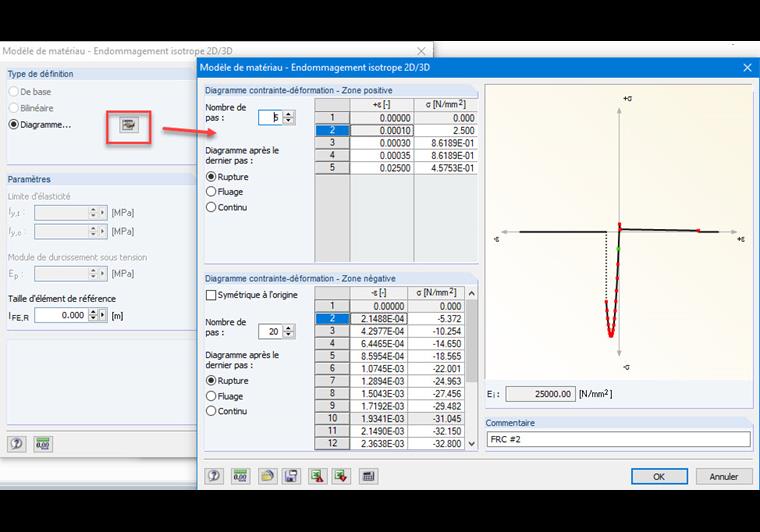The image size is (760, 532).
Task: Click positive zone cell 0.02500
Action: pyautogui.click(x=382, y=168)
